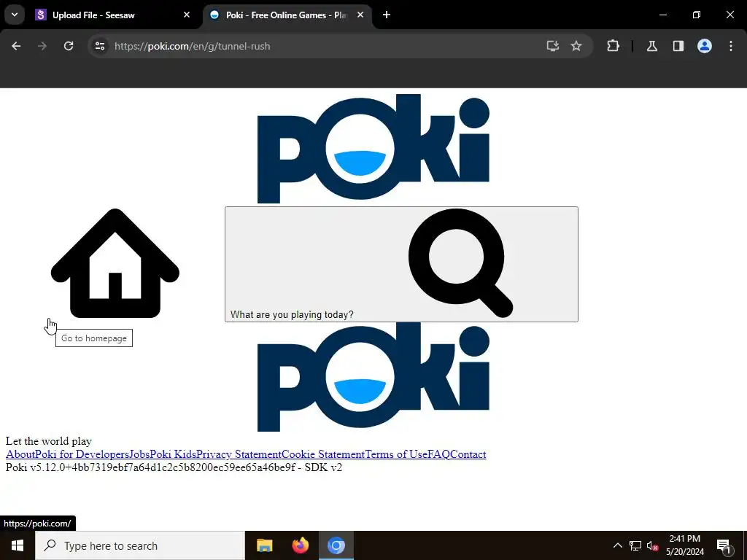Click the Windows Start button
The height and width of the screenshot is (560, 747).
point(18,545)
